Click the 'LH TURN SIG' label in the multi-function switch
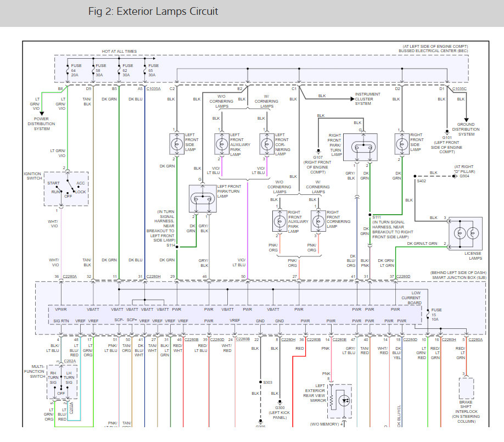The height and width of the screenshot is (442, 504). (x=69, y=378)
